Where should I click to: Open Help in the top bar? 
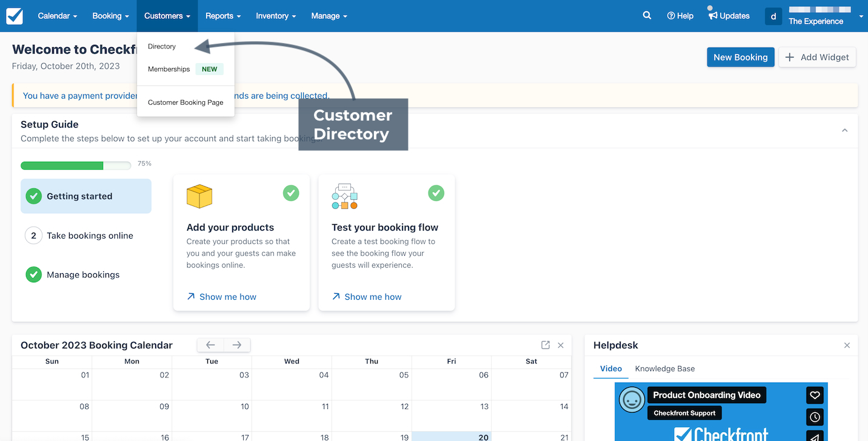pos(680,16)
